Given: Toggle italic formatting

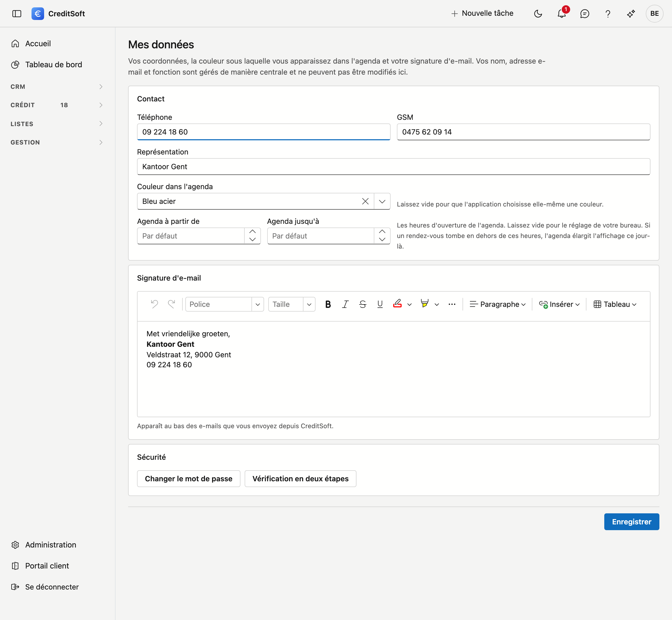Looking at the screenshot, I should coord(345,304).
